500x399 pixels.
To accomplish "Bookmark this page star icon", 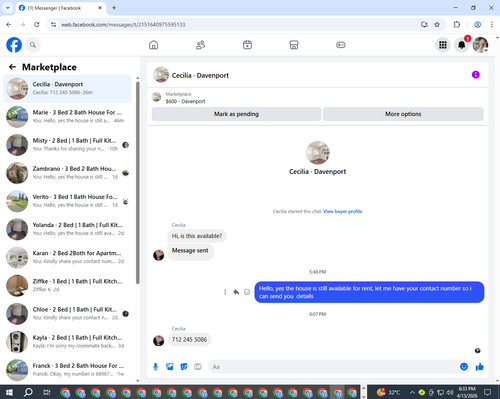I will coord(437,24).
